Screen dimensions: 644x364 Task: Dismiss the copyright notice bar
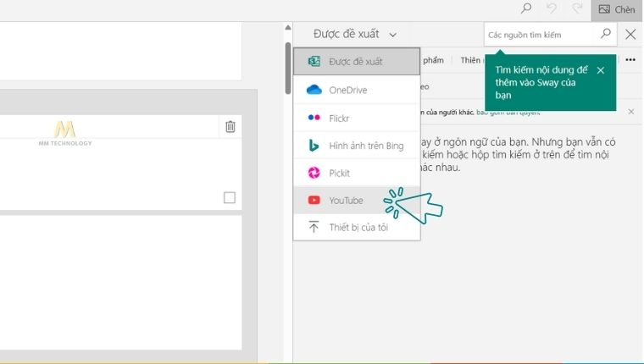[631, 112]
